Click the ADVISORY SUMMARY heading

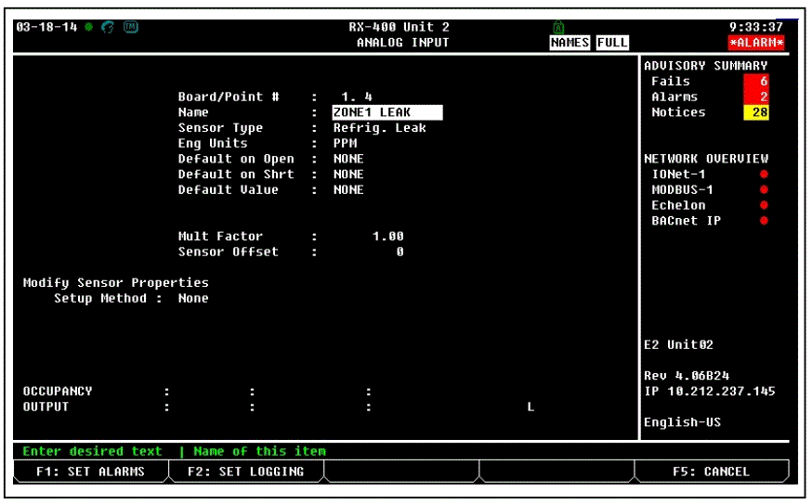705,66
